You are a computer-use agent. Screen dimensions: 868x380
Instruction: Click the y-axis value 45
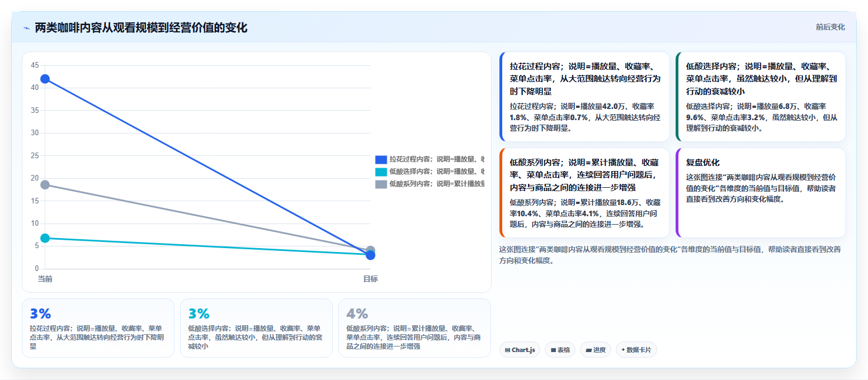[35, 65]
